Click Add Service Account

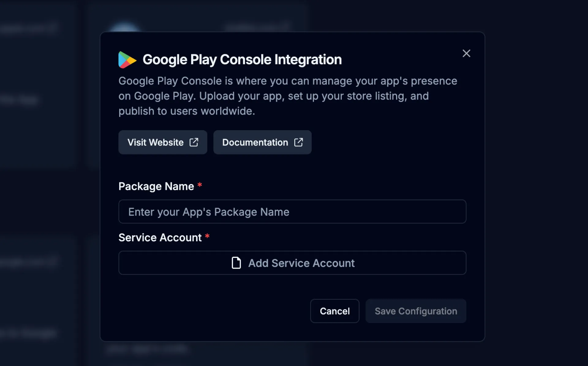point(292,263)
